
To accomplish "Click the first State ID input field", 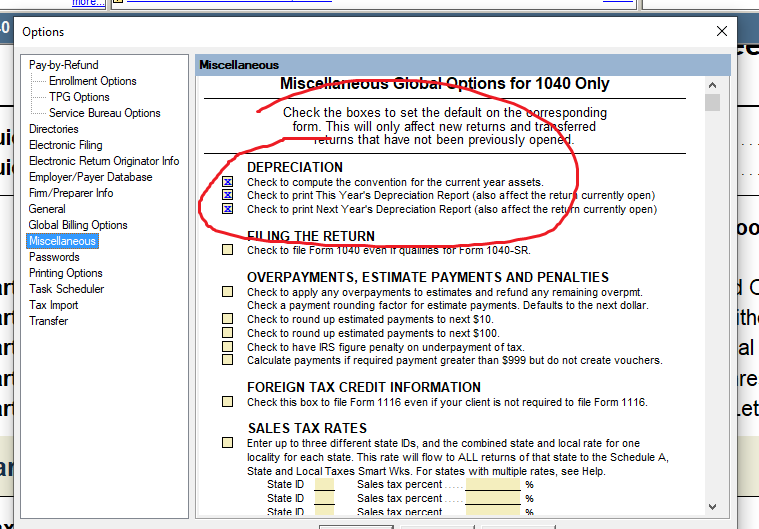I will pyautogui.click(x=324, y=484).
